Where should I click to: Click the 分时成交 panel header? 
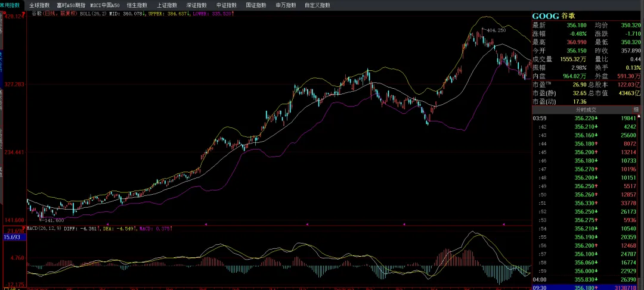tap(586, 110)
